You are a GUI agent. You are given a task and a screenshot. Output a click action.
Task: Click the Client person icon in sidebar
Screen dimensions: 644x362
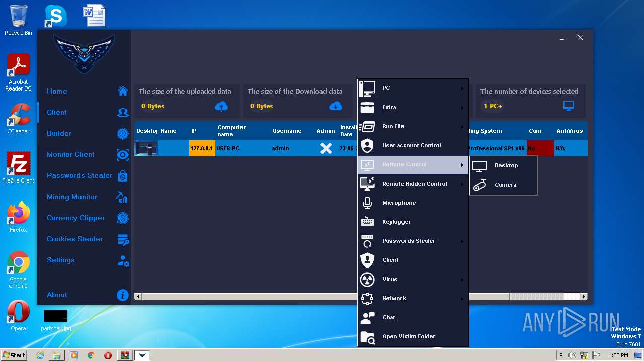pos(123,112)
